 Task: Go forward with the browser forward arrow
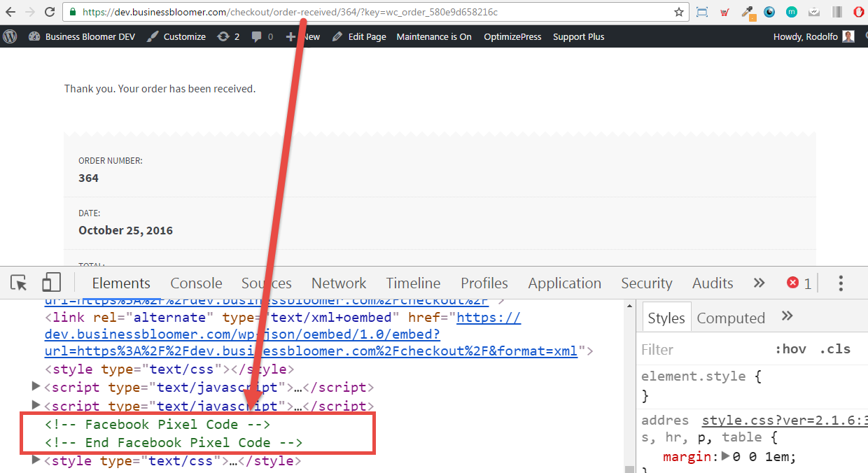pyautogui.click(x=31, y=12)
